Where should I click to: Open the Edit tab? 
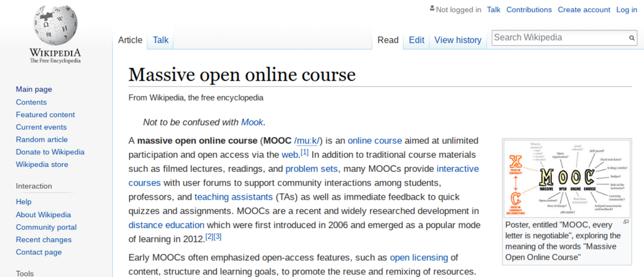[416, 40]
